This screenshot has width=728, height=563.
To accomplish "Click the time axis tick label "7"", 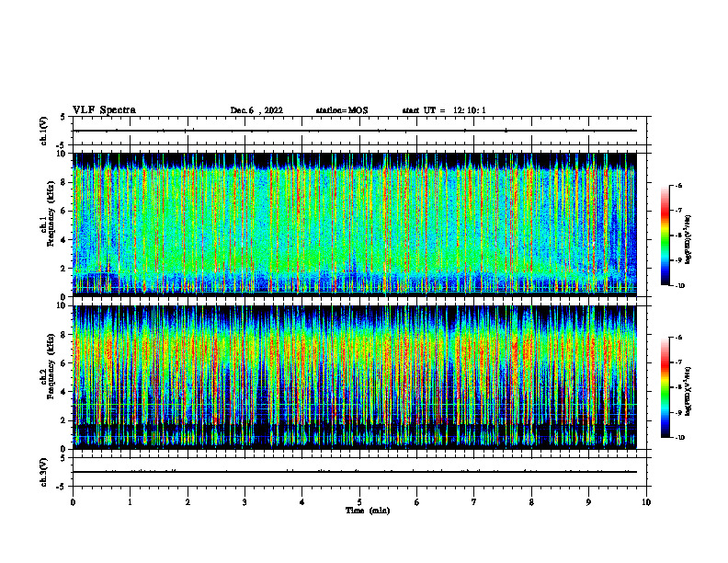I will (x=474, y=502).
